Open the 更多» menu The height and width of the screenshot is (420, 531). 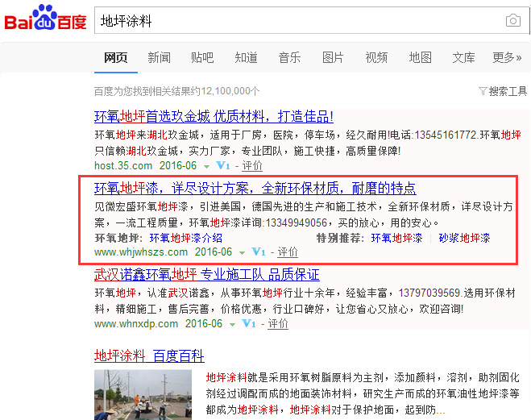pos(507,57)
